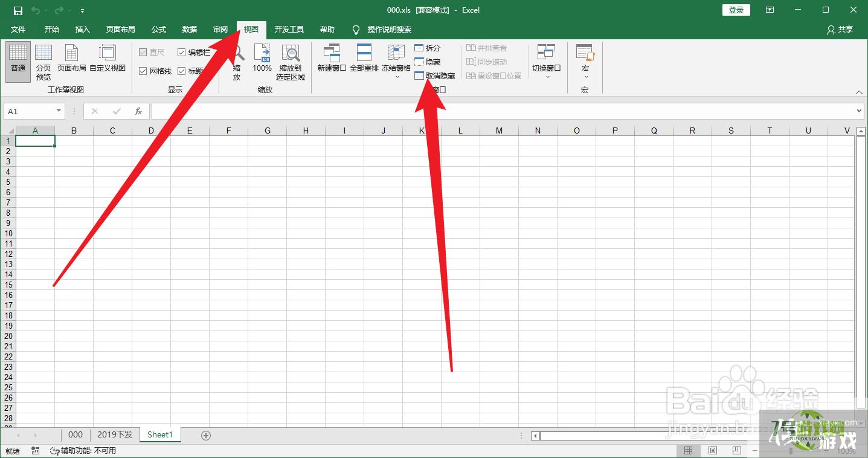This screenshot has height=458, width=868.
Task: Open the 帮助 Help tab
Action: 327,30
